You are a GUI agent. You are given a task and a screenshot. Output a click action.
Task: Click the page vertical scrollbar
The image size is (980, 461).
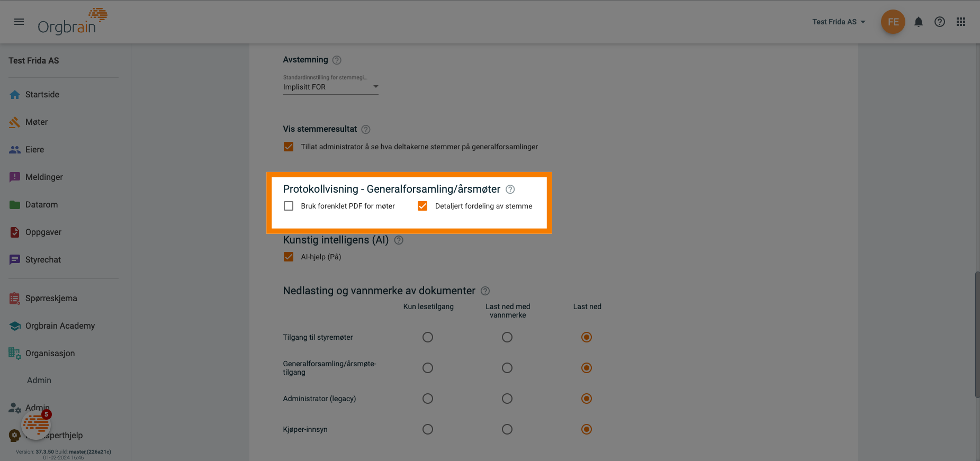click(x=977, y=335)
